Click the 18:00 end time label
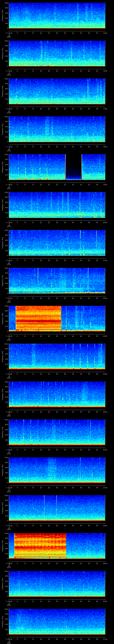This screenshot has width=114, height=644. tap(105, 147)
